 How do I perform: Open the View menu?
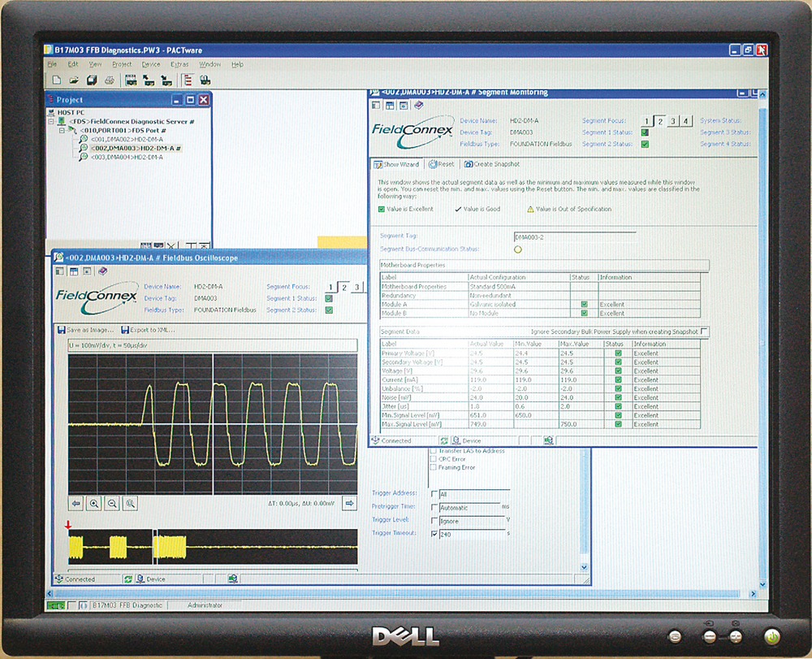point(95,64)
